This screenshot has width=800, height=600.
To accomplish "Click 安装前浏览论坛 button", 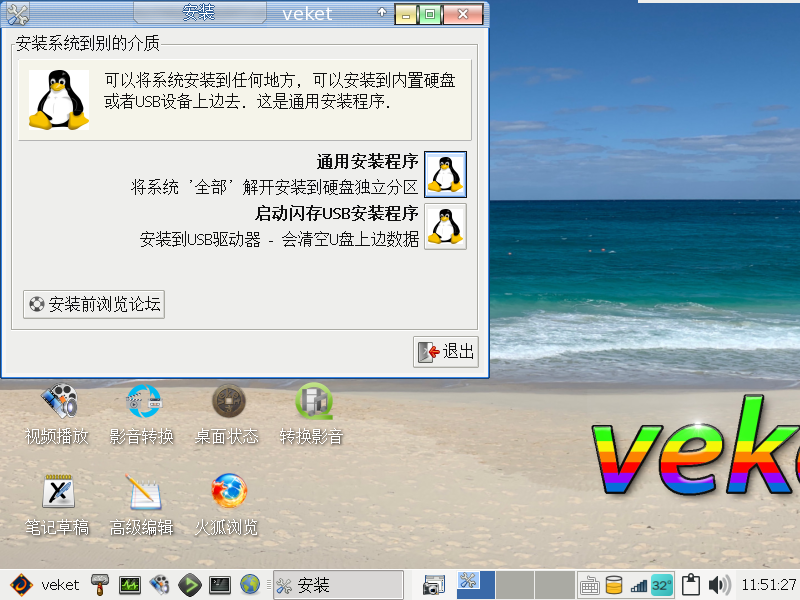I will coord(94,305).
